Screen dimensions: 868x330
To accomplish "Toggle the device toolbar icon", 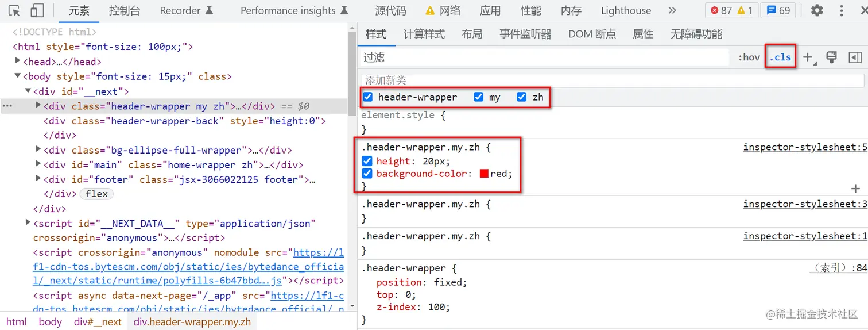I will coord(37,10).
